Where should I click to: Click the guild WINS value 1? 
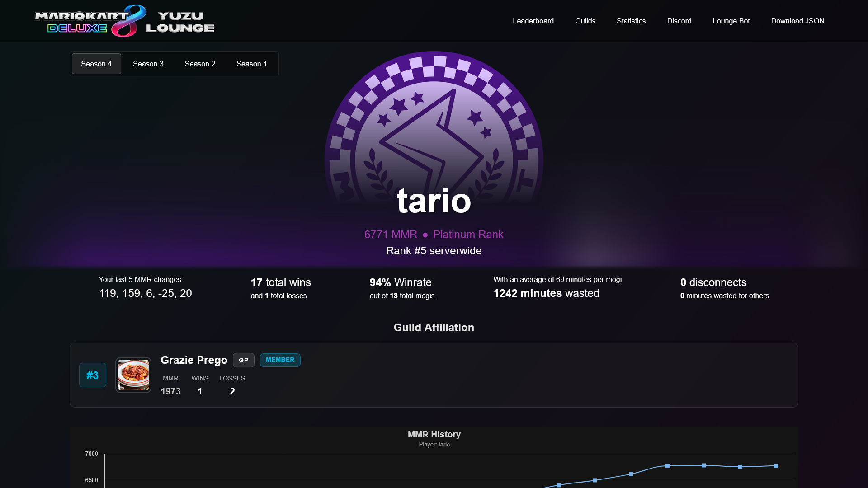tap(200, 391)
